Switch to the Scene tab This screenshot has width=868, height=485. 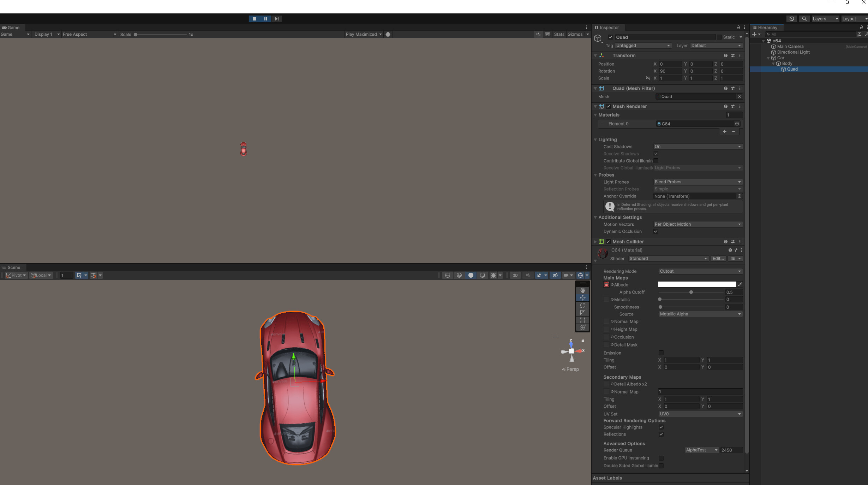click(13, 267)
